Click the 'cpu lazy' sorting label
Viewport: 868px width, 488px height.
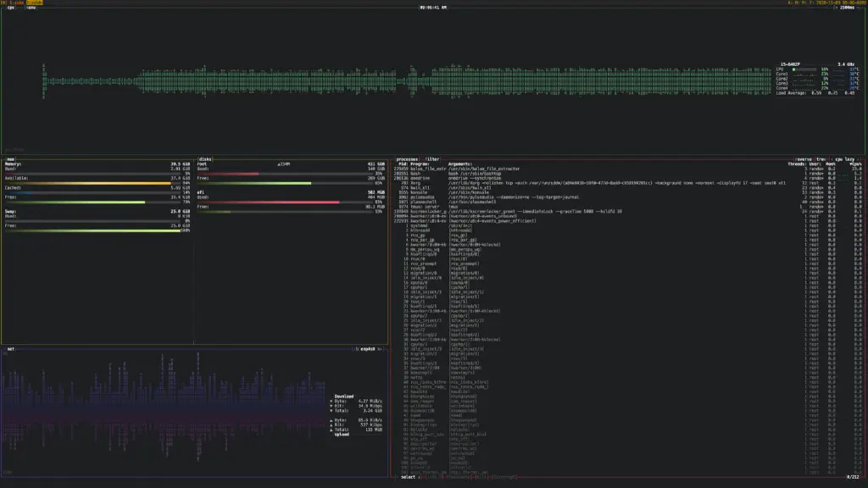tap(844, 159)
